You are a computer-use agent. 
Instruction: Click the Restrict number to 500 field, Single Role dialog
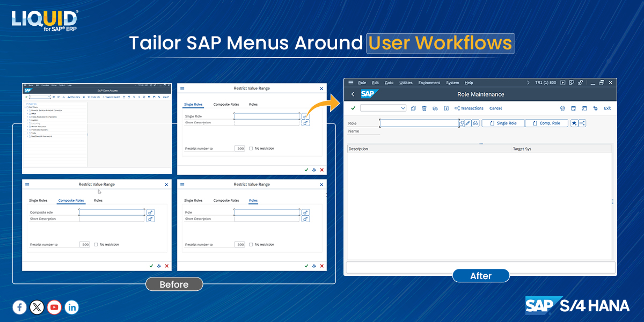239,148
